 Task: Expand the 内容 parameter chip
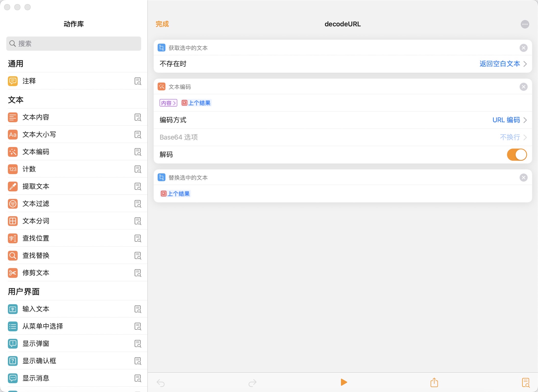tap(168, 103)
